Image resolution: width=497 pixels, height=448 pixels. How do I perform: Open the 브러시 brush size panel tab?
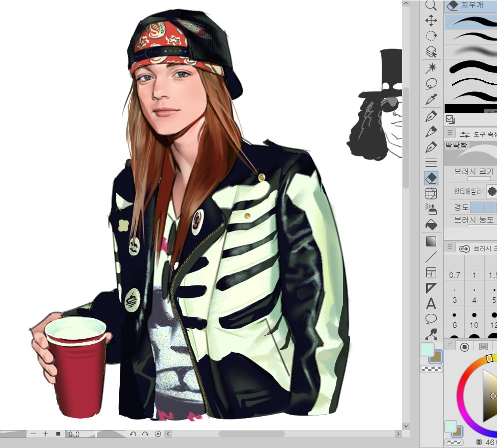click(x=477, y=249)
